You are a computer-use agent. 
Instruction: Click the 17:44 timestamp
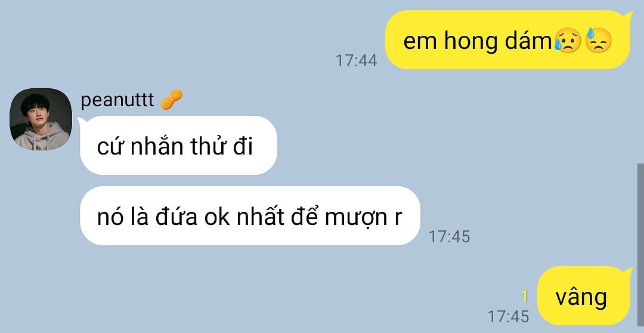(x=356, y=60)
